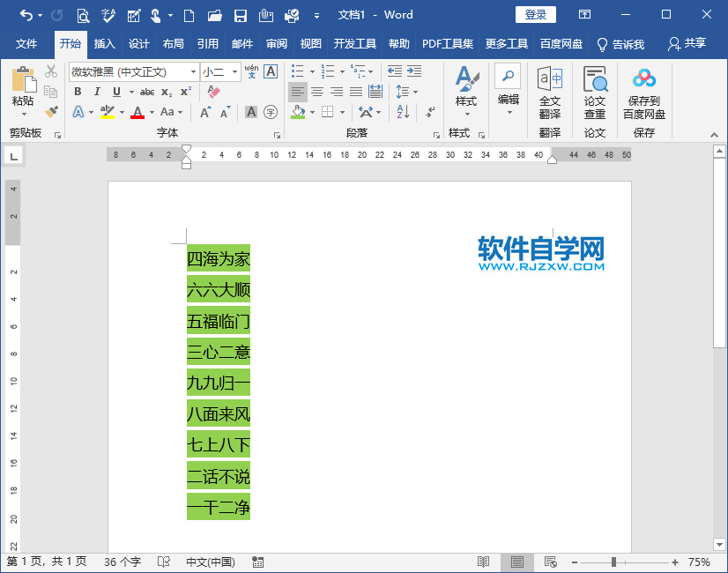Open the PDF工具集 ribbon tab
This screenshot has height=573, width=728.
(448, 41)
